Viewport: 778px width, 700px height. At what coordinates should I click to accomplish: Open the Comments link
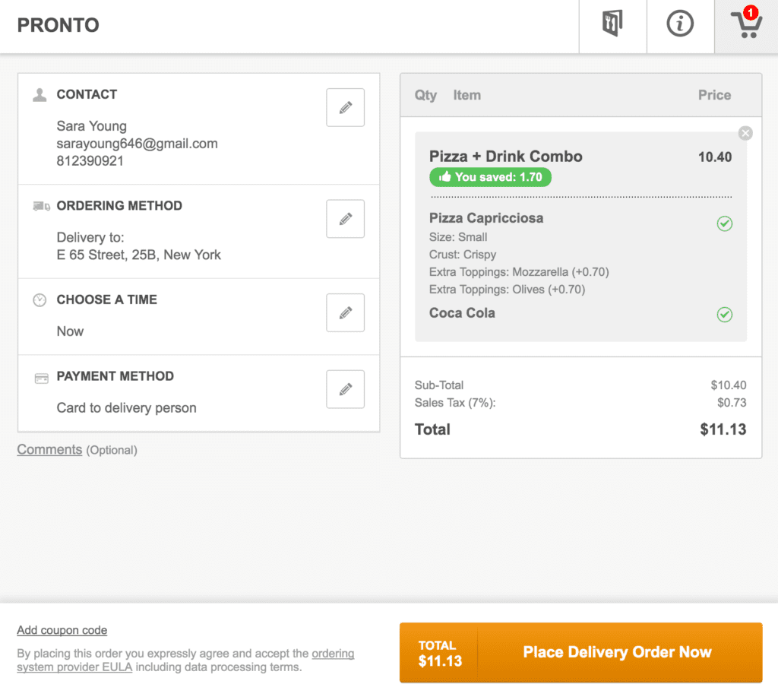pyautogui.click(x=49, y=449)
